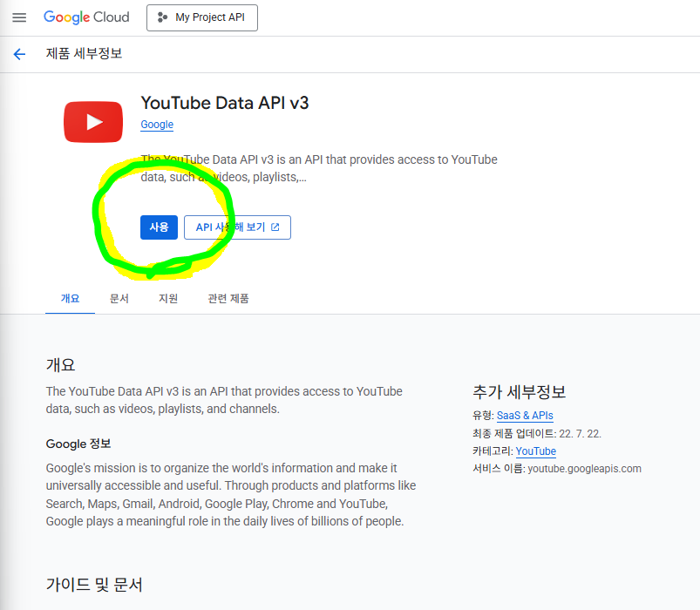Click the 개요 section heading
Image resolution: width=700 pixels, height=610 pixels.
point(60,364)
